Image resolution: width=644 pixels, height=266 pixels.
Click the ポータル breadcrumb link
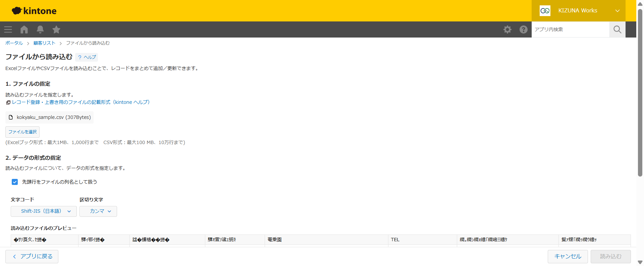[14, 43]
